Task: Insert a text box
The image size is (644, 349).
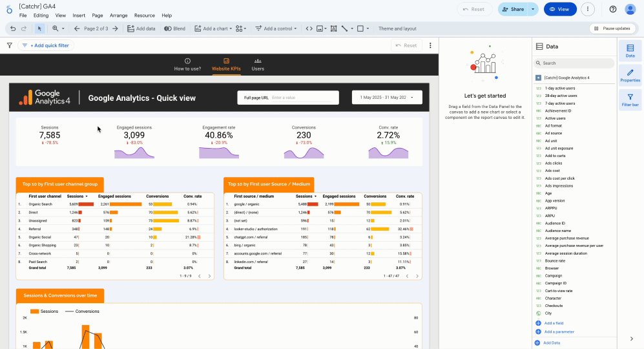Action: 334,29
